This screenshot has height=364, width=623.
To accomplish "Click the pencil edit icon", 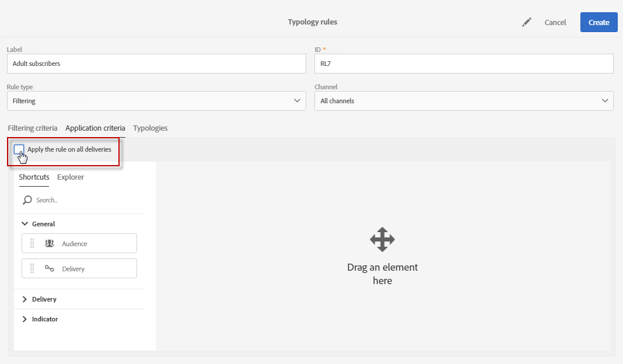I will [526, 23].
